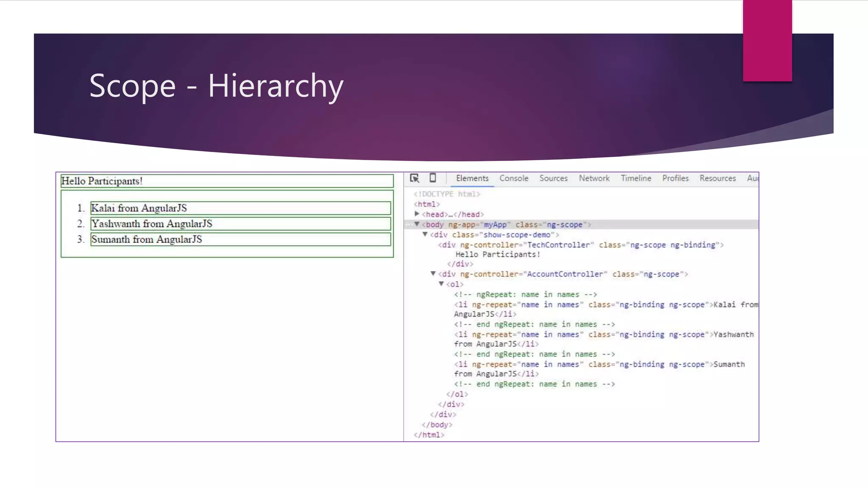Select the Timeline tab
This screenshot has width=868, height=488.
pos(636,178)
